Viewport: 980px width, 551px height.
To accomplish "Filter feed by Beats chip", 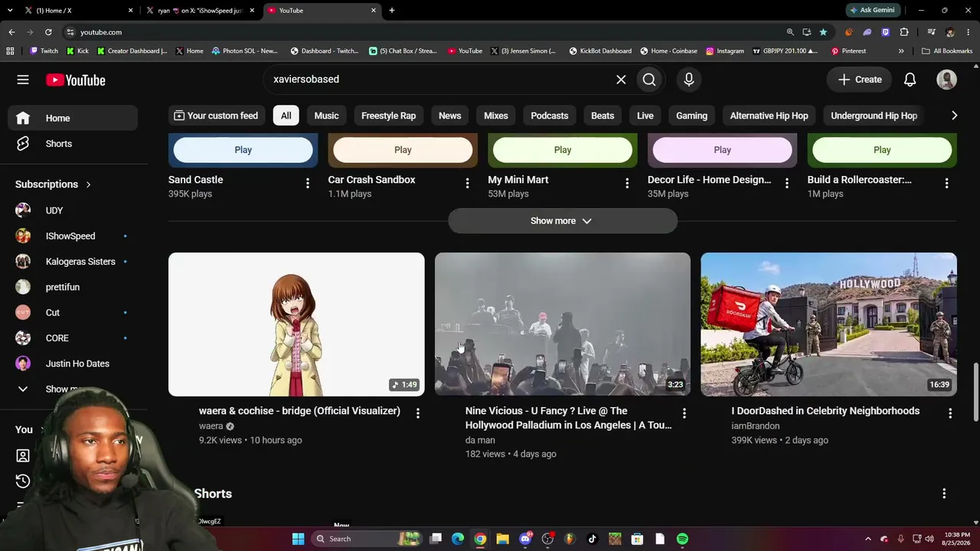I will click(x=603, y=116).
